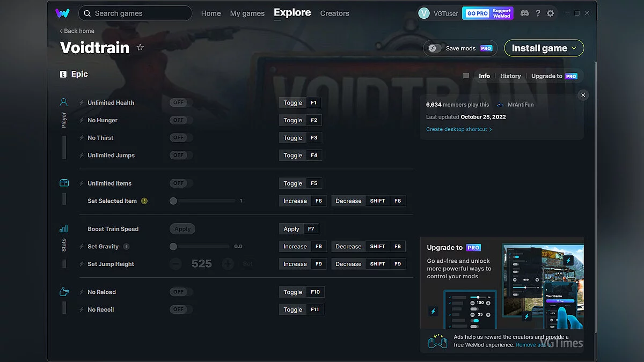Screen dimensions: 644x362
Task: Select the History tab
Action: [x=510, y=76]
